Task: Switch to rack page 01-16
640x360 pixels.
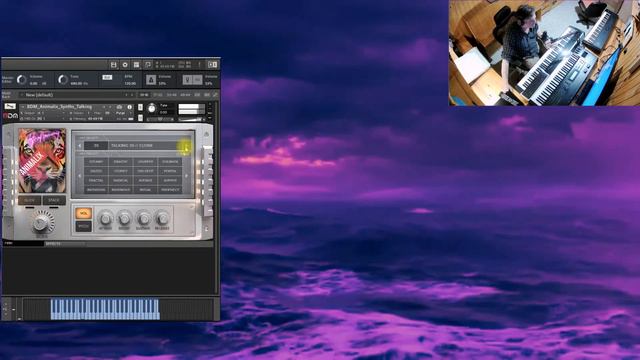Action: (144, 95)
